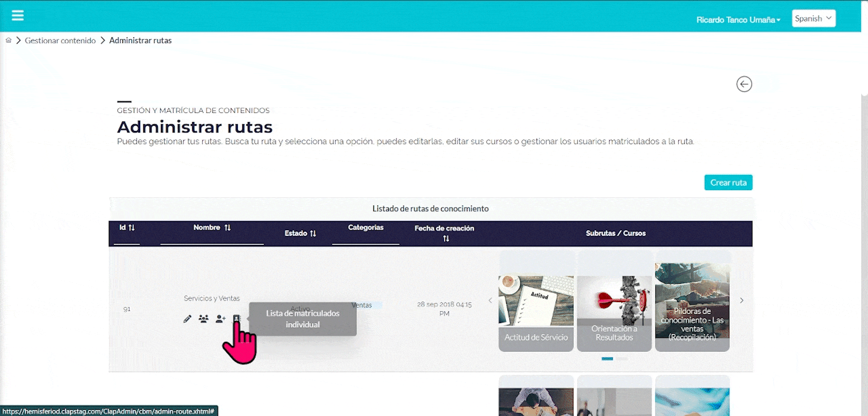Screen dimensions: 868x416
Task: Click the Listado de rutas de conocimiento title
Action: click(430, 208)
